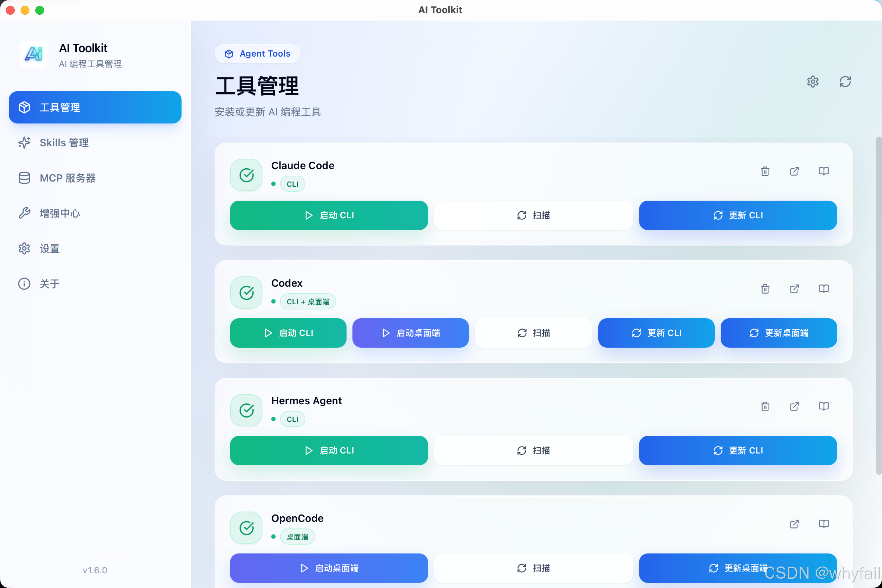
Task: Open 工具管理 in the sidebar
Action: coord(95,107)
